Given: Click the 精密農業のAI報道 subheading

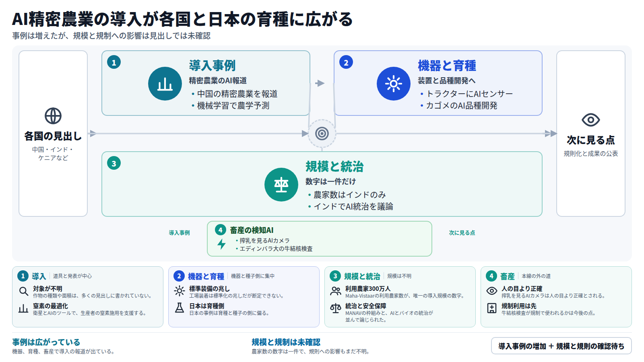Looking at the screenshot, I should coord(218,81).
